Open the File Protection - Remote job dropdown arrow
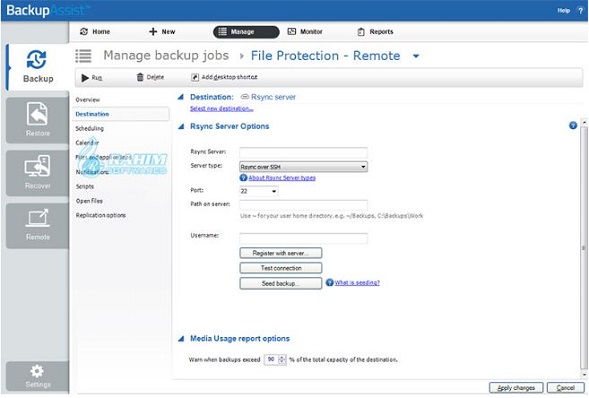This screenshot has height=398, width=589. (416, 56)
